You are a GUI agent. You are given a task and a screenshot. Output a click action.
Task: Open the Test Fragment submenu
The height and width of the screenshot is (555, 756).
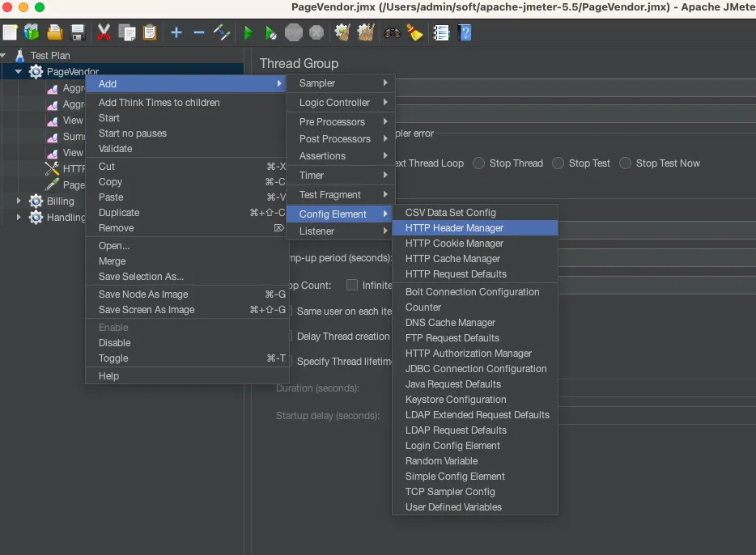click(341, 195)
